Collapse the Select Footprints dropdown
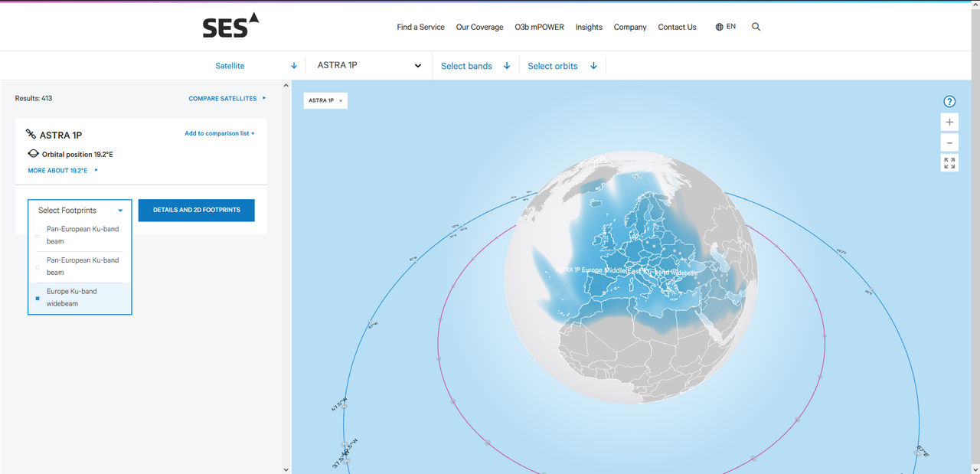980x474 pixels. [x=80, y=211]
